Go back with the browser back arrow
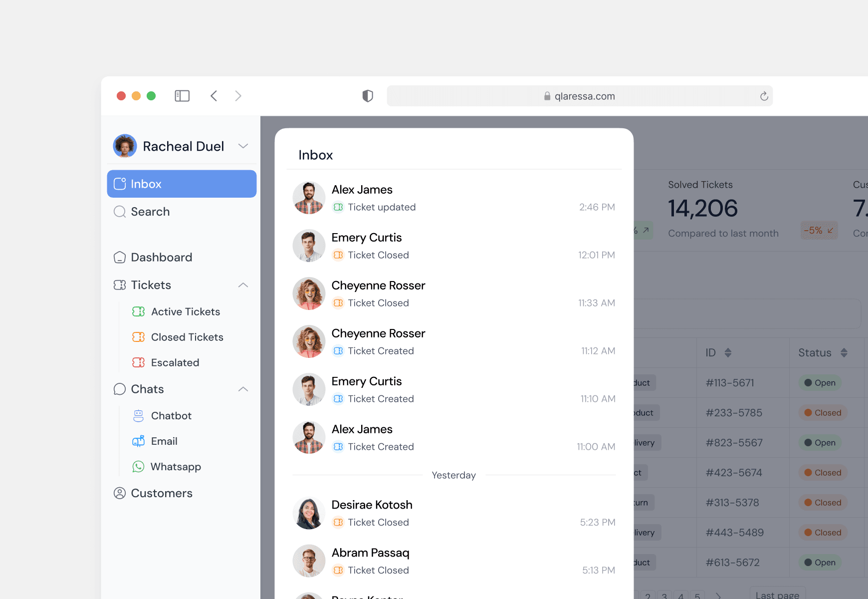The height and width of the screenshot is (599, 868). coord(214,96)
